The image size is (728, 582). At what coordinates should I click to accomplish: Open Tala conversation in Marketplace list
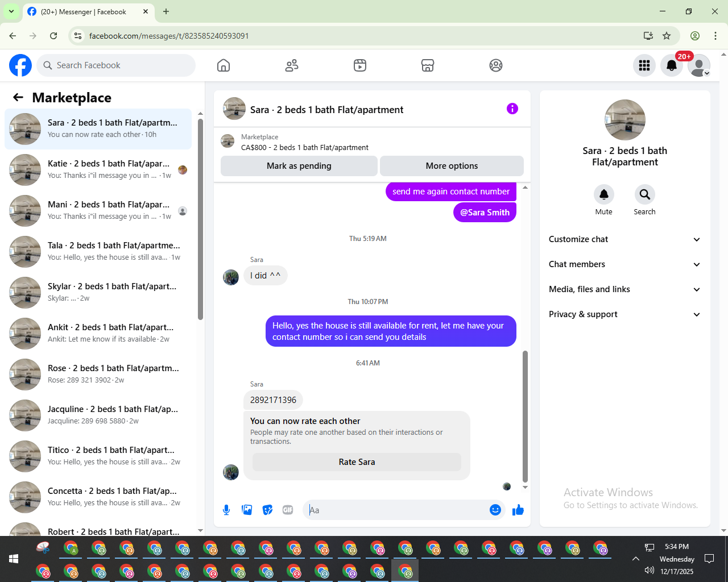[x=98, y=252]
